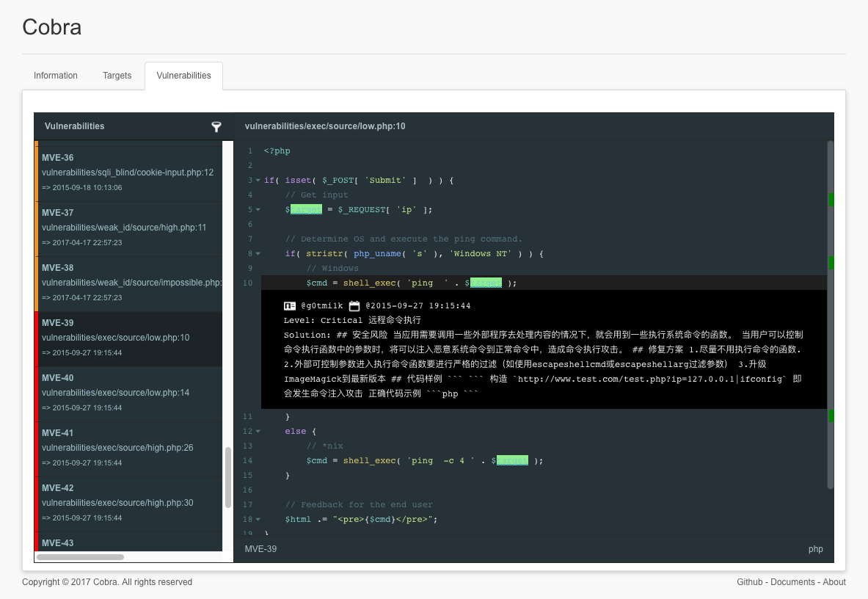Viewport: 868px width, 599px height.
Task: Select the Vulnerabilities tab
Action: coord(183,76)
